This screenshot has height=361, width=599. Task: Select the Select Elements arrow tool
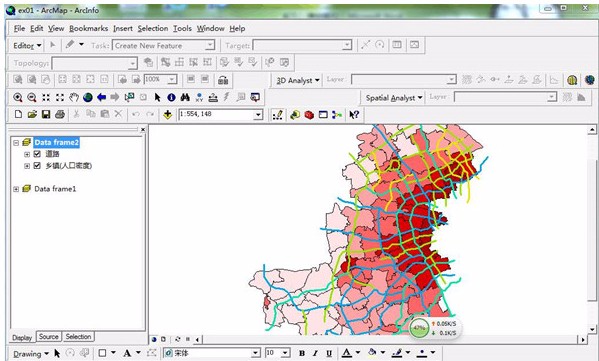157,97
